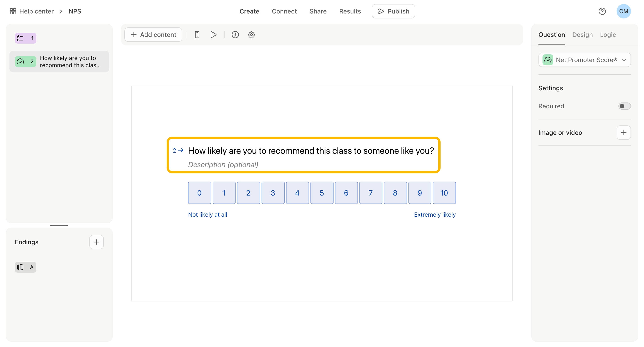
Task: Switch to the Create tab
Action: click(x=249, y=11)
